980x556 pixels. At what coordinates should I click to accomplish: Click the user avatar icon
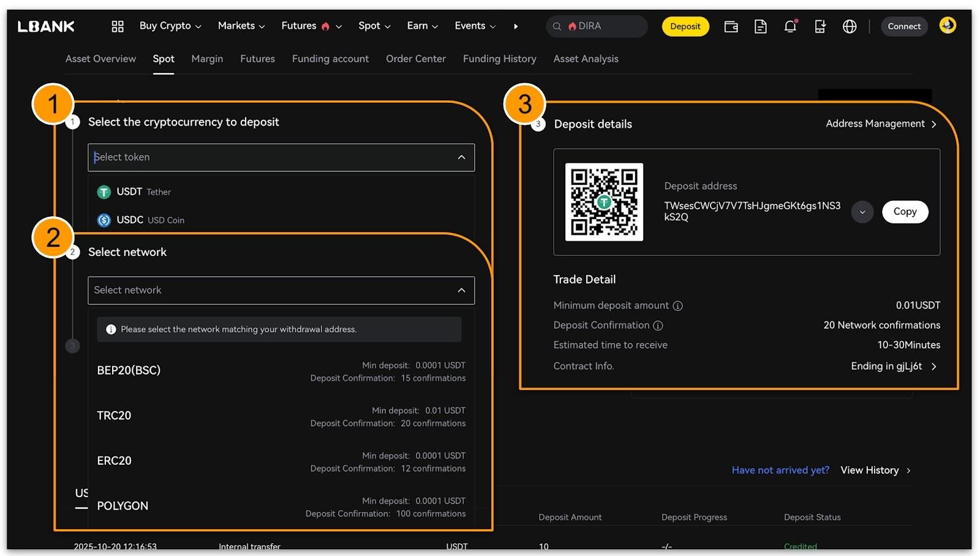click(948, 25)
